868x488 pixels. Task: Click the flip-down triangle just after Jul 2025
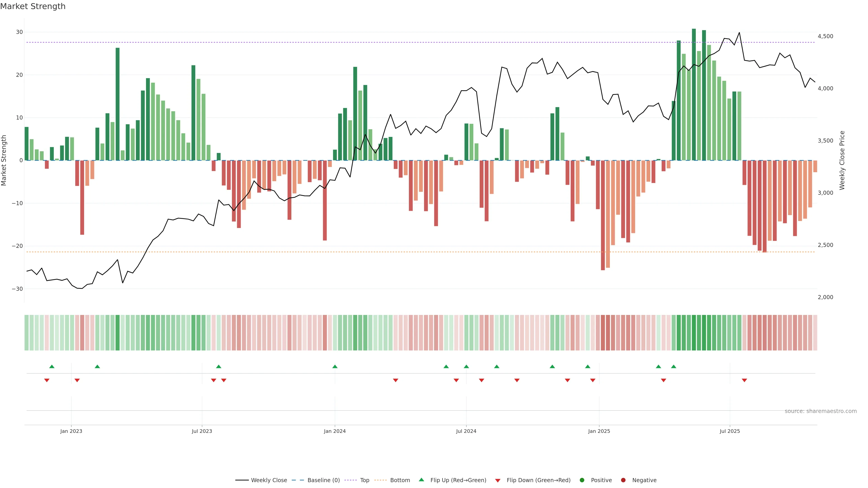click(744, 380)
